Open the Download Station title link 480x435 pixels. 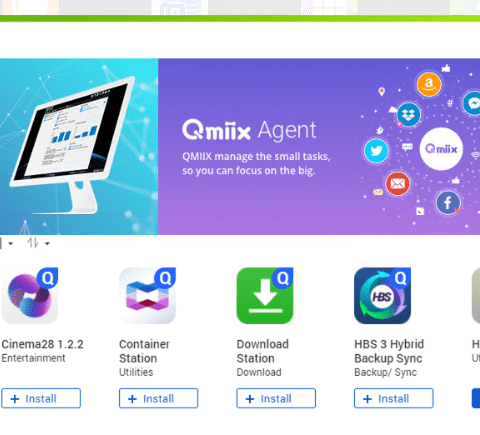click(x=263, y=351)
